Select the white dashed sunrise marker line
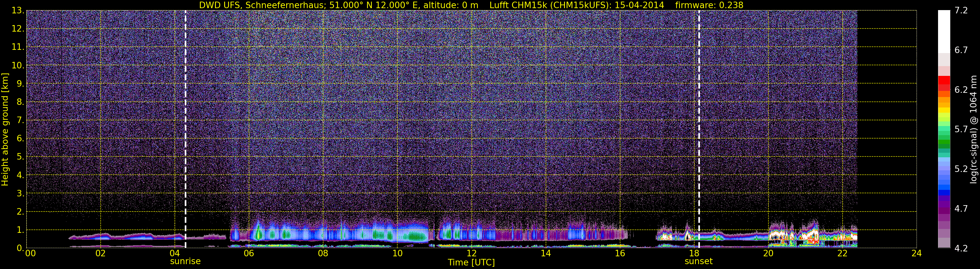The image size is (980, 269). pos(185,129)
